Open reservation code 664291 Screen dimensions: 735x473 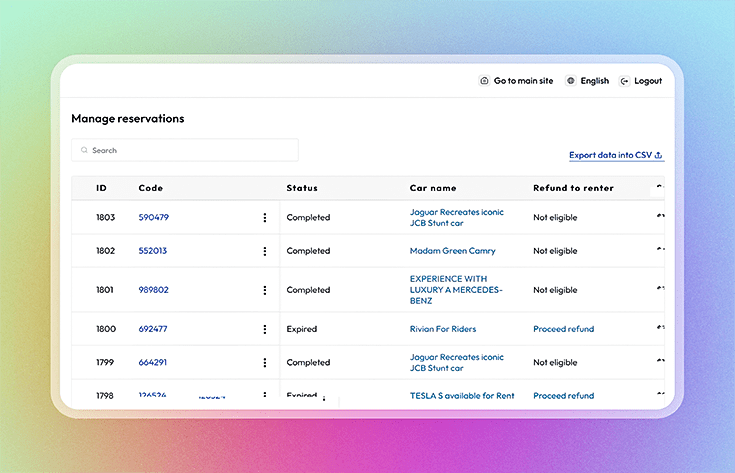point(153,362)
